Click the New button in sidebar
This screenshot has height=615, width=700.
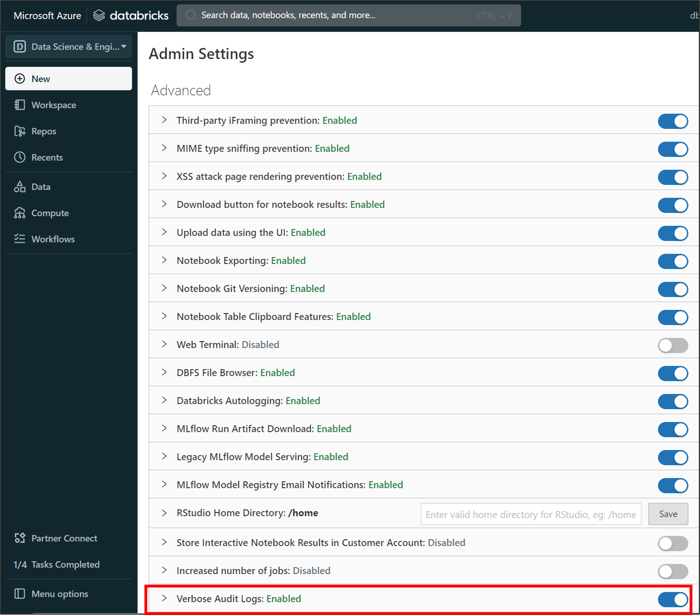coord(69,79)
